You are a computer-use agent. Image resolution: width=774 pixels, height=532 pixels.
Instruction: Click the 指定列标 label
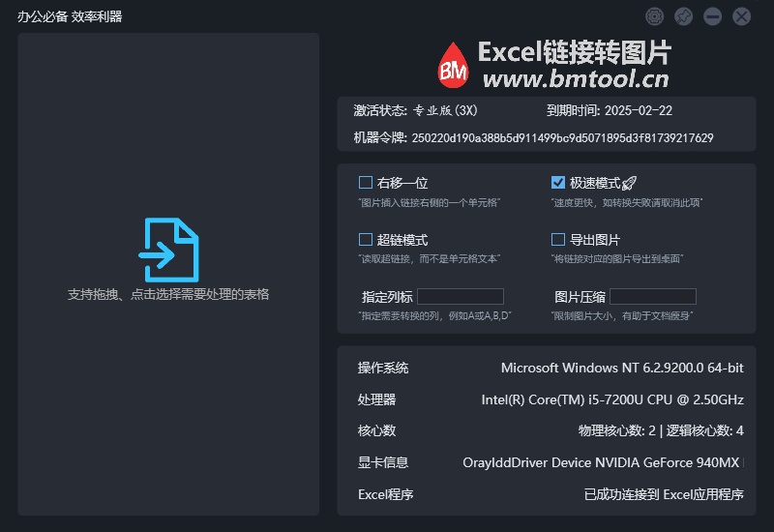click(387, 297)
